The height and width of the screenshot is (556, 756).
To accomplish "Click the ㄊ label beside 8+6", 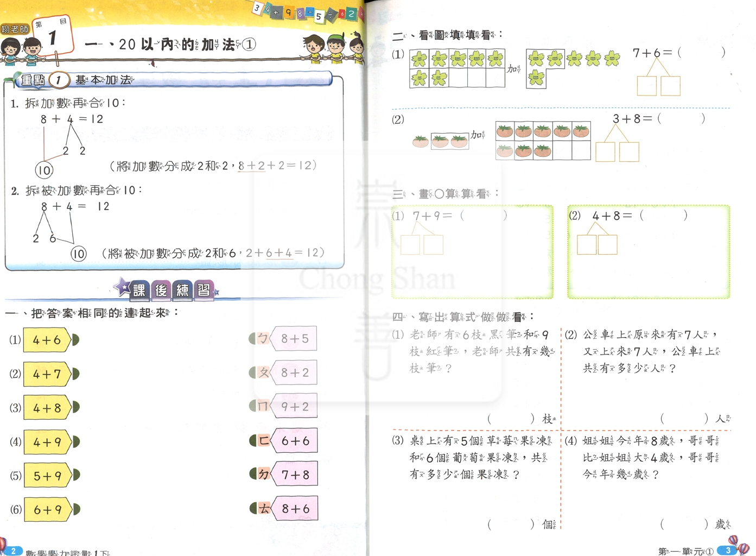I will click(x=263, y=509).
